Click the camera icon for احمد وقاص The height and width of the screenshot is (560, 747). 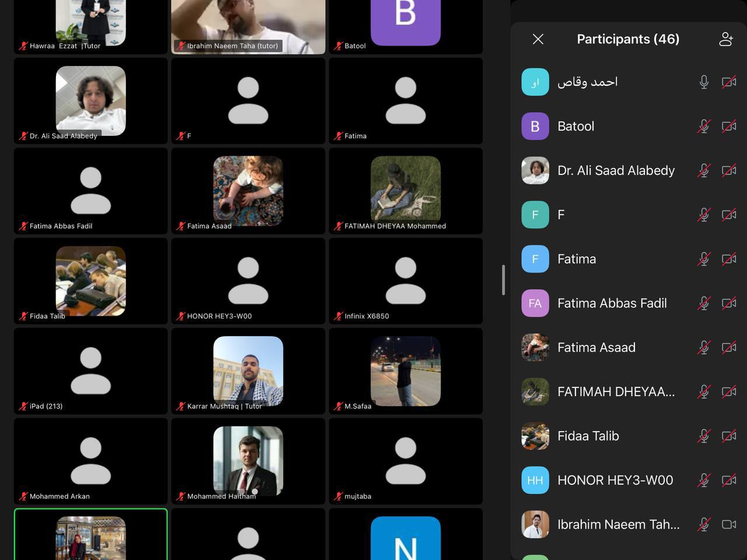coord(729,82)
